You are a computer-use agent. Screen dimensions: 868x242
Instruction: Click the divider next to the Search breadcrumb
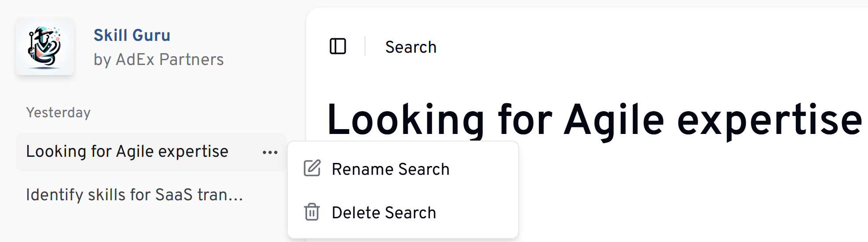(x=365, y=46)
